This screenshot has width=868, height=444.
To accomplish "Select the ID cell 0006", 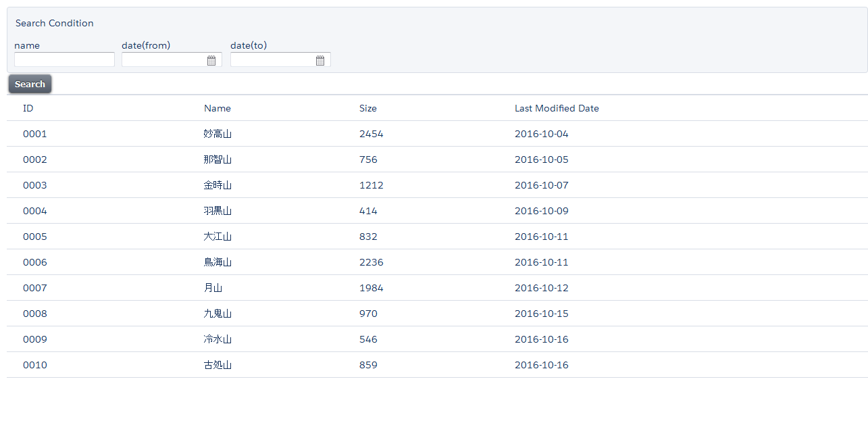I will [35, 262].
